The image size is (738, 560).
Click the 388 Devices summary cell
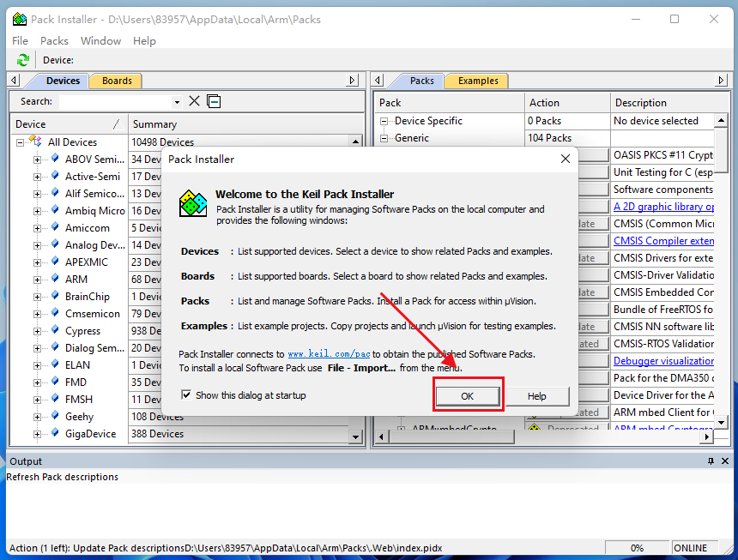point(239,434)
